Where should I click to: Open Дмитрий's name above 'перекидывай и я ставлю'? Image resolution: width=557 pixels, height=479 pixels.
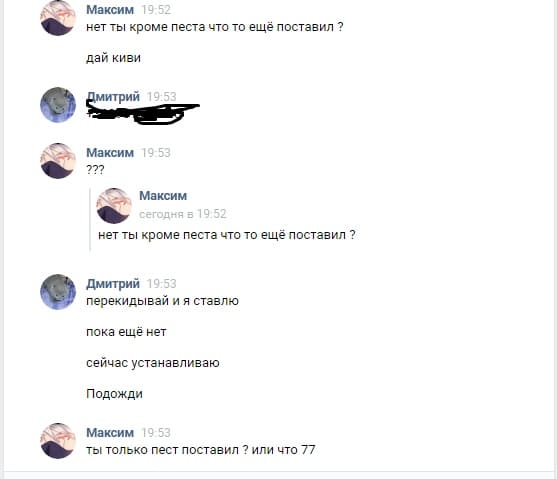pos(113,284)
